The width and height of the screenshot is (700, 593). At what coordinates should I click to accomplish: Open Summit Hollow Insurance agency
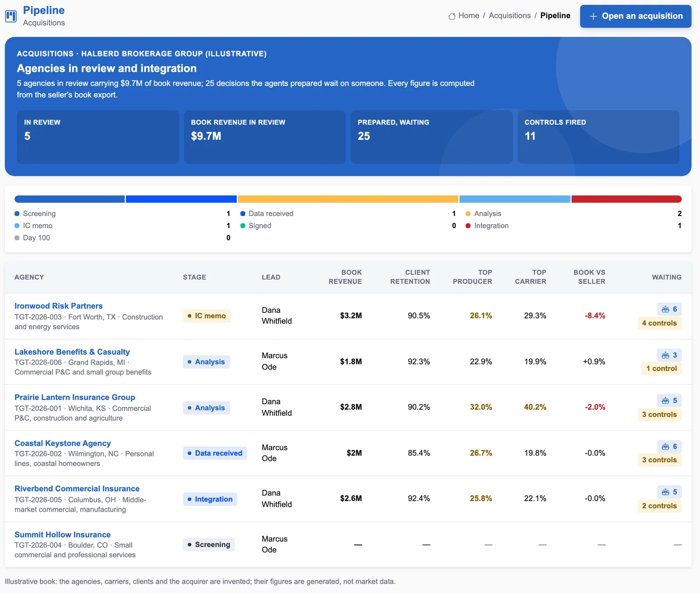[x=63, y=534]
